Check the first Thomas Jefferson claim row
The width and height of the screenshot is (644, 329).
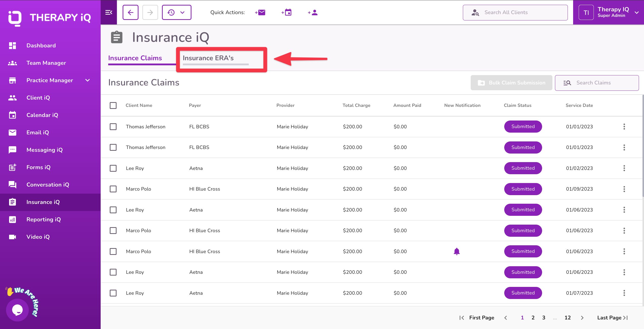click(113, 127)
